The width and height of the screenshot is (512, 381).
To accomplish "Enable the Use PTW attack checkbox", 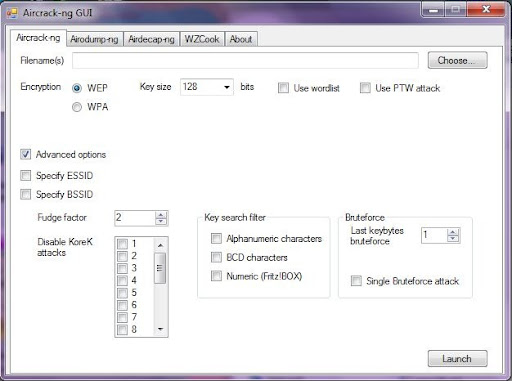I will pyautogui.click(x=365, y=88).
